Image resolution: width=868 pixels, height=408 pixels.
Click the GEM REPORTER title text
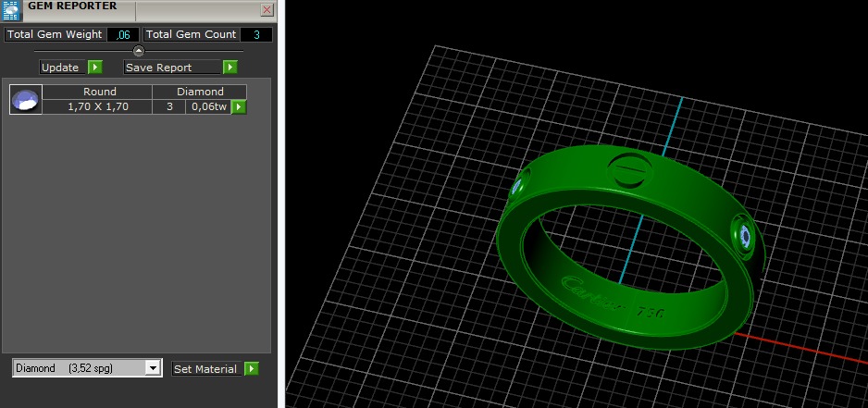coord(72,6)
